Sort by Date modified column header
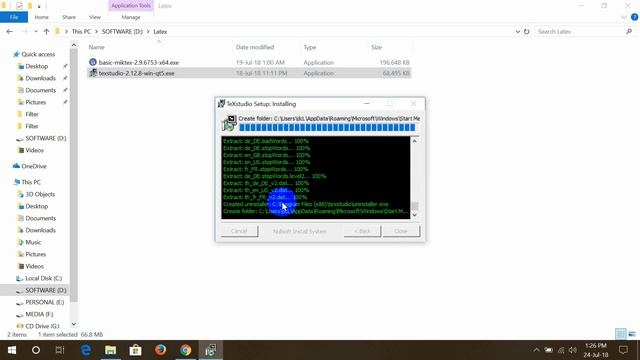Viewport: 640px width, 360px height. [255, 47]
